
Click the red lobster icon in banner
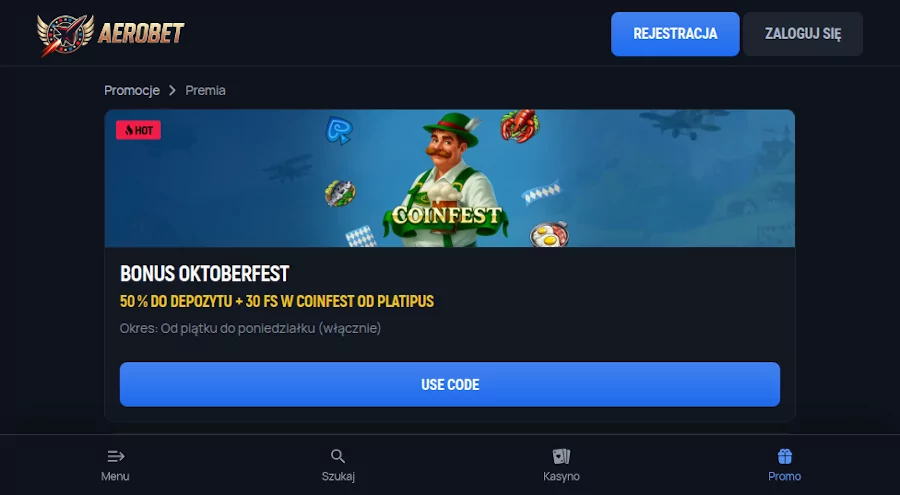point(519,125)
